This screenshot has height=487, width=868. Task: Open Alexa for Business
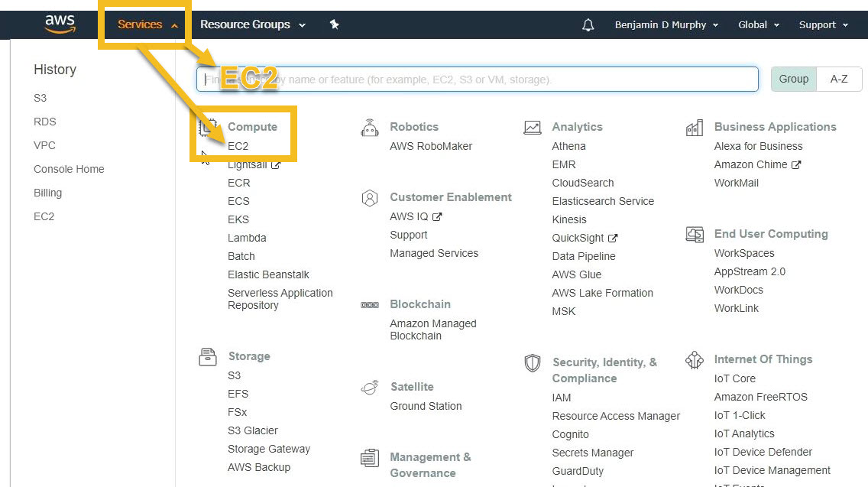click(759, 146)
